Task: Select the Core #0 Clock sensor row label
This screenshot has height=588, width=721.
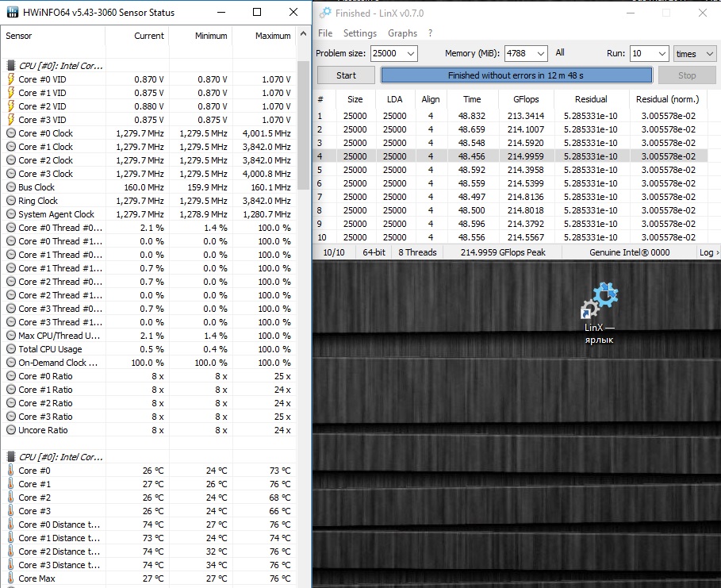Action: pos(45,133)
